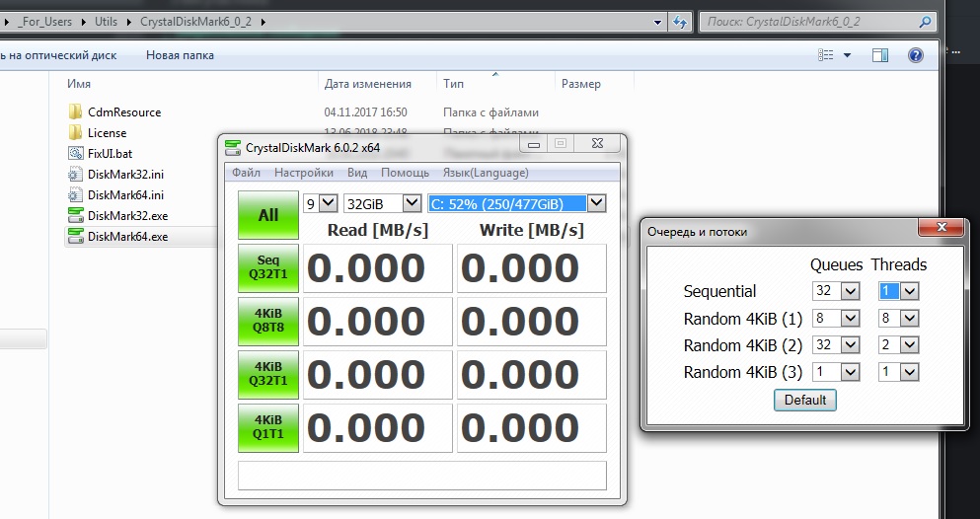Viewport: 980px width, 519px height.
Task: Sort by Дата изменения column header
Action: [367, 84]
